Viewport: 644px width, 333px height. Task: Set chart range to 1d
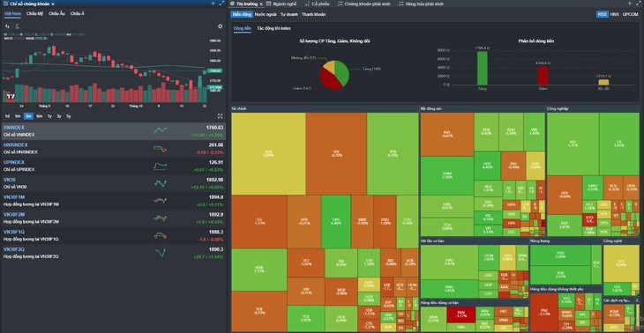point(7,116)
